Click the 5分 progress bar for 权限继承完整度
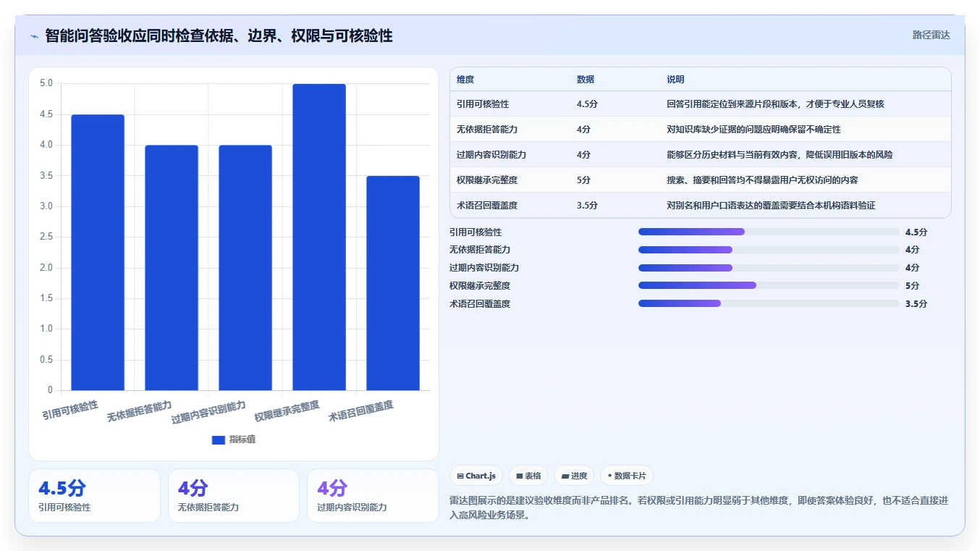The width and height of the screenshot is (980, 551). coord(769,285)
